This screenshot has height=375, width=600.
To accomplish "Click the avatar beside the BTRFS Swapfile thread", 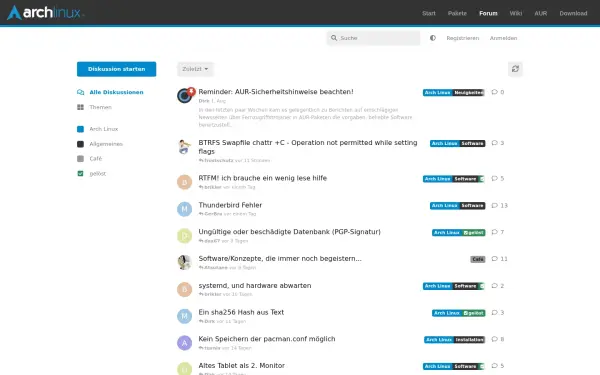I will [x=184, y=147].
